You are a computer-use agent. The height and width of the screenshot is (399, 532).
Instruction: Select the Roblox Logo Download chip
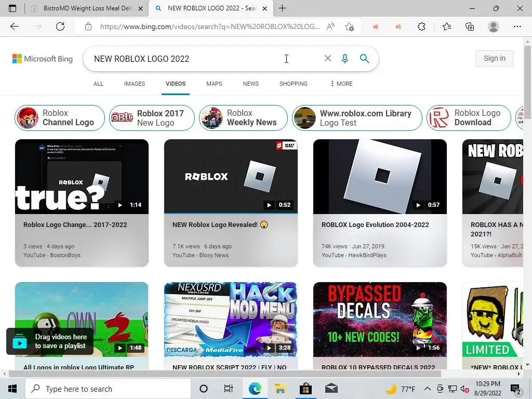click(469, 118)
